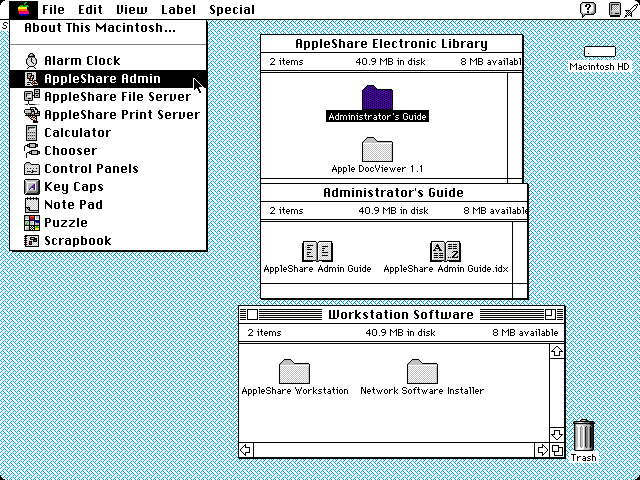Click the Workstation Software zoom box
The height and width of the screenshot is (480, 640).
point(550,315)
